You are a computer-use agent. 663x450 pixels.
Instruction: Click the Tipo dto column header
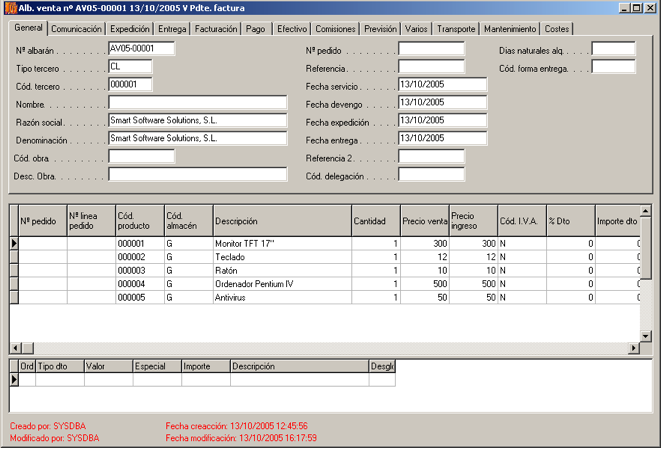pos(59,366)
